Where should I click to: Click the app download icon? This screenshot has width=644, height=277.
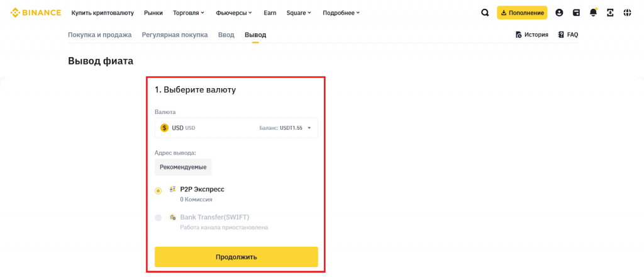tap(610, 13)
